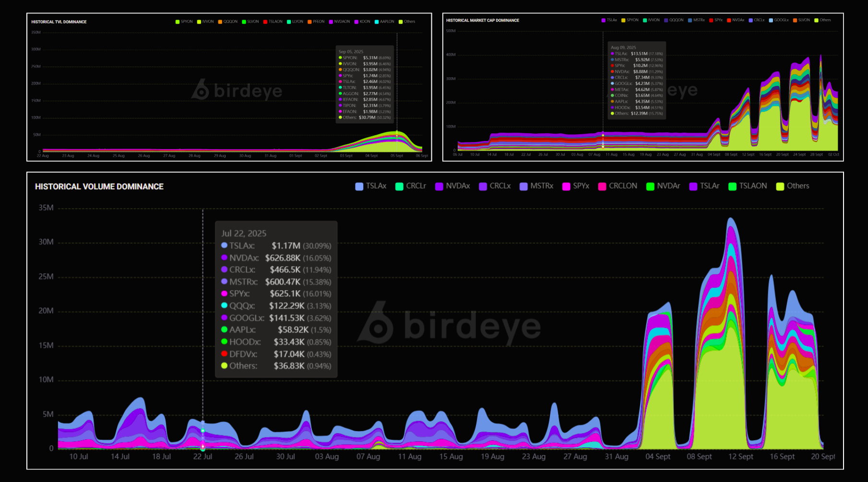Toggle SPYx in Market Cap Dominance legend
This screenshot has height=482, width=868.
coord(716,20)
